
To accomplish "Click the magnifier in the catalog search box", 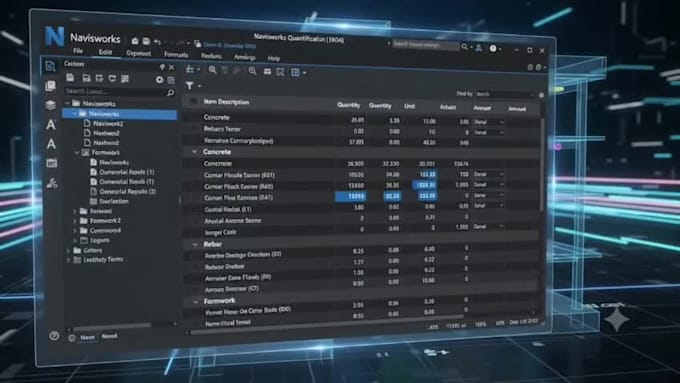I will (170, 93).
